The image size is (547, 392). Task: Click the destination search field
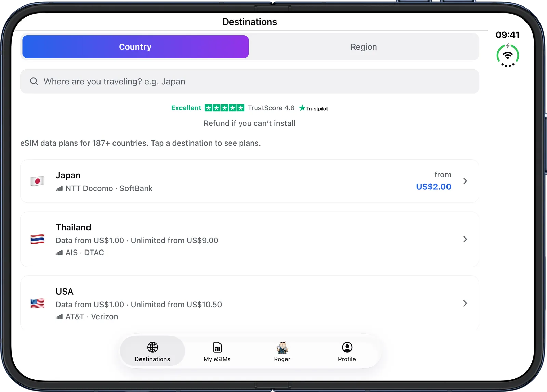coord(250,81)
